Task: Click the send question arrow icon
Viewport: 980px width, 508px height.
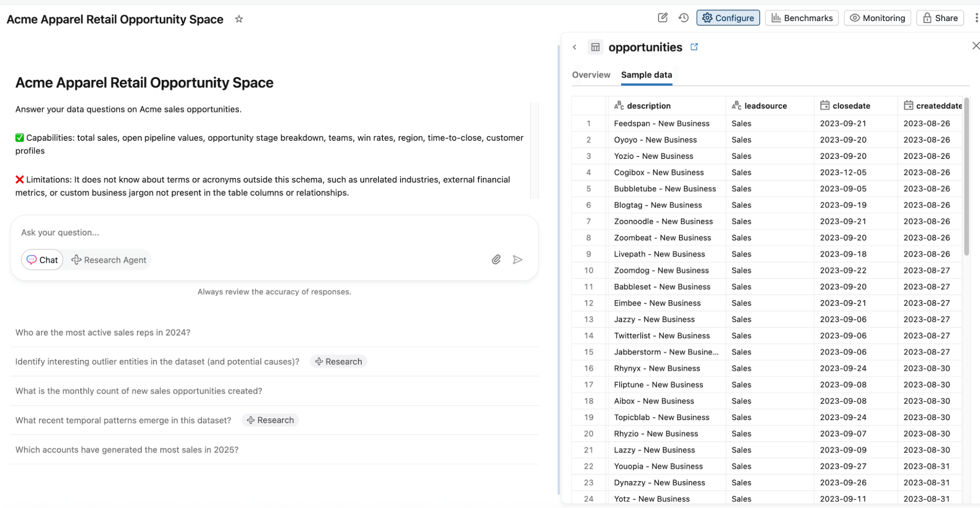Action: click(x=518, y=259)
